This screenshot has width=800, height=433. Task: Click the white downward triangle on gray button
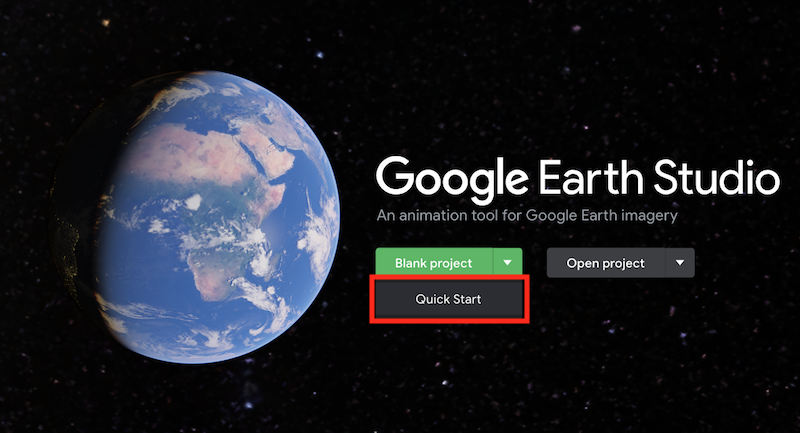click(680, 263)
